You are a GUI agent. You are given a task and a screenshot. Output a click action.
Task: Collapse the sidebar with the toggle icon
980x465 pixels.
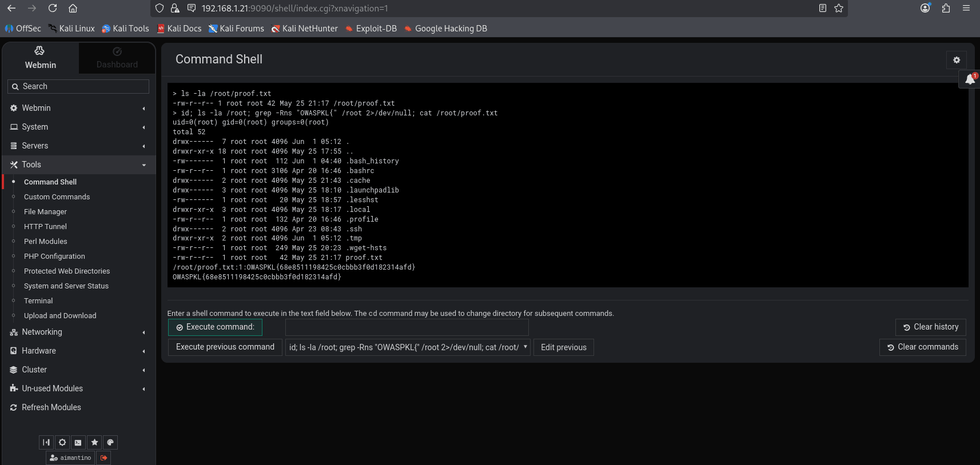tap(46, 442)
